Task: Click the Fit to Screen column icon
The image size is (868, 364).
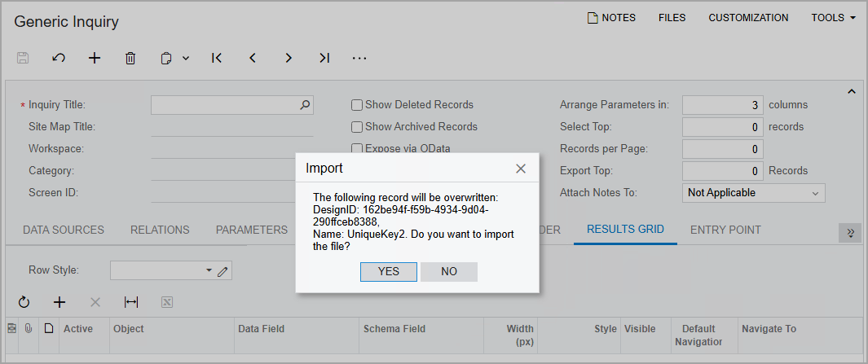Action: [131, 302]
